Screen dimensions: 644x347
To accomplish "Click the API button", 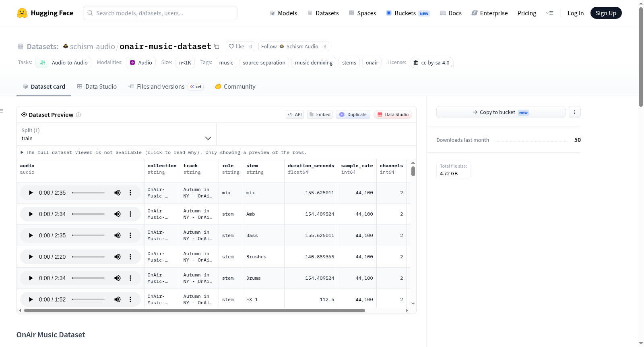I will [295, 114].
